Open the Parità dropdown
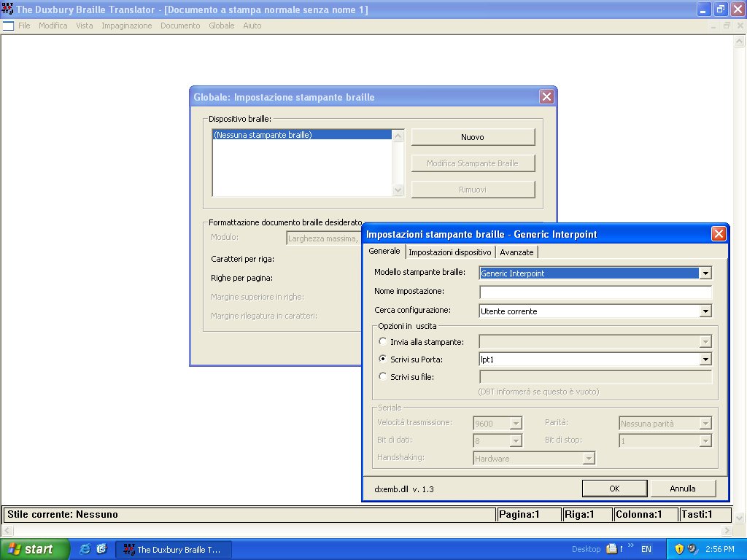 [705, 424]
